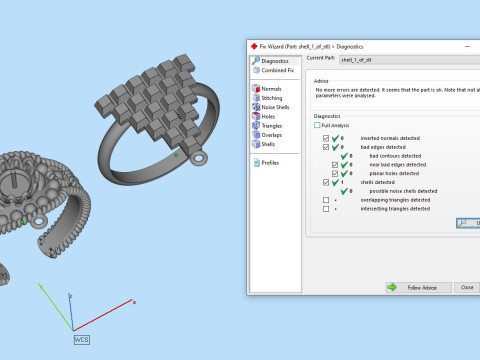Click the red Fix Wizard title icon
The image size is (480, 360).
tap(254, 46)
